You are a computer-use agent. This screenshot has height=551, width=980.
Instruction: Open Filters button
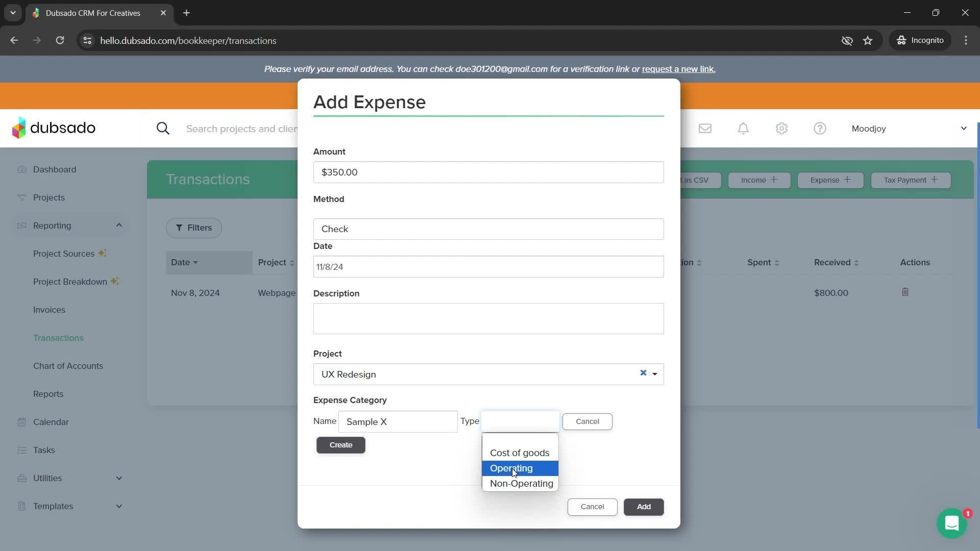(x=193, y=228)
